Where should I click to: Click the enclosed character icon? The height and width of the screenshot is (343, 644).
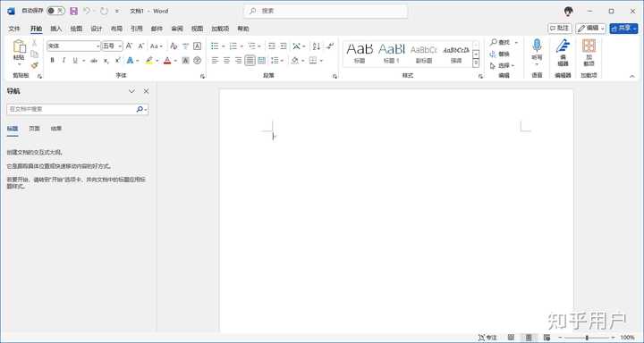click(197, 61)
